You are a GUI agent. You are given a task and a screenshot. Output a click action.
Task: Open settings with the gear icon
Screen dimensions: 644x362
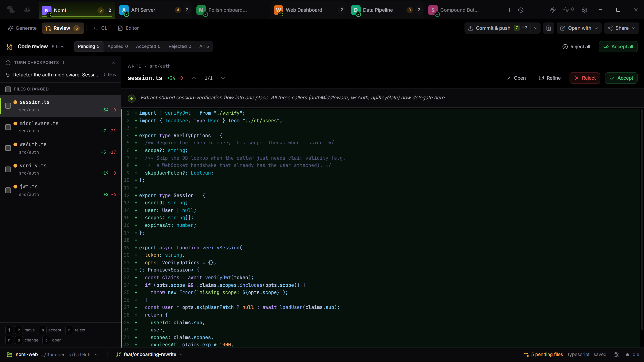click(584, 10)
